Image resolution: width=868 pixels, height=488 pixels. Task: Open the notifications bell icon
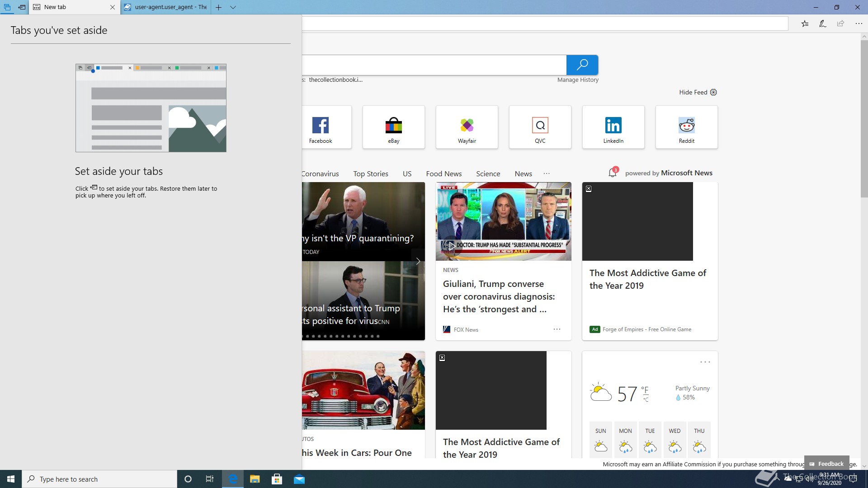613,172
